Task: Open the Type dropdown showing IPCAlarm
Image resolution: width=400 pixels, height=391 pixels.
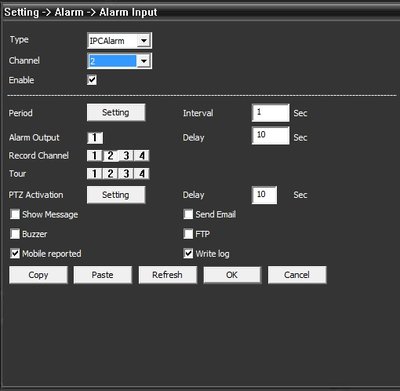Action: [119, 41]
